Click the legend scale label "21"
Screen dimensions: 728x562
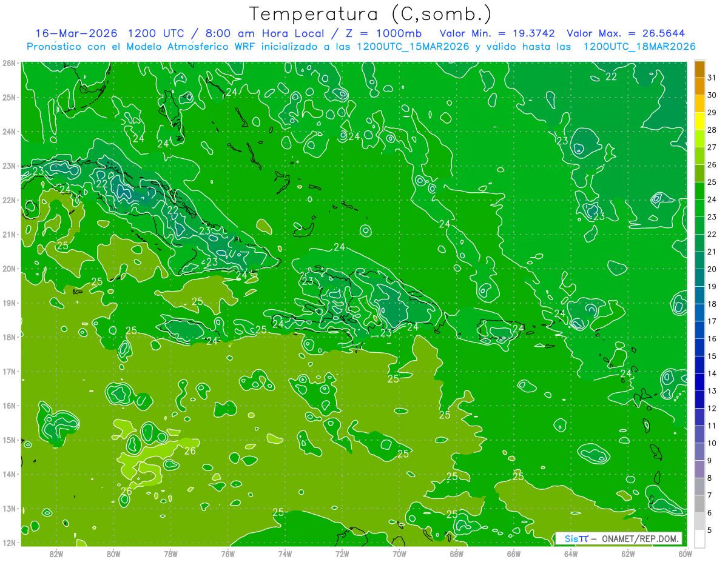tap(712, 252)
